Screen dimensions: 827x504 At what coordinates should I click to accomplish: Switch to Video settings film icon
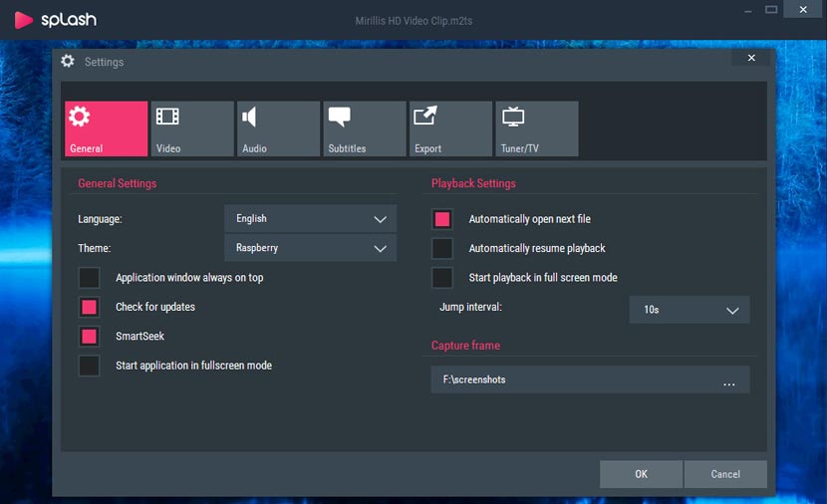coord(192,128)
